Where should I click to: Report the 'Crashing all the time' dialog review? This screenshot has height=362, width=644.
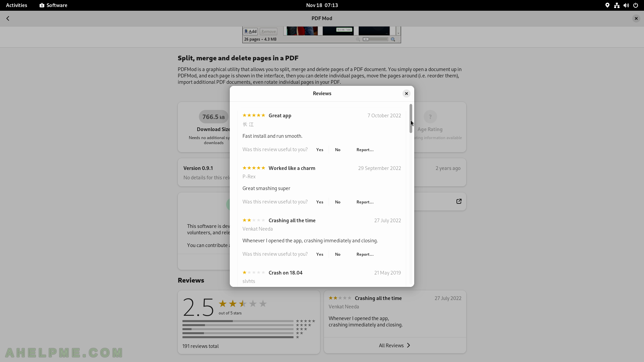pos(365,254)
